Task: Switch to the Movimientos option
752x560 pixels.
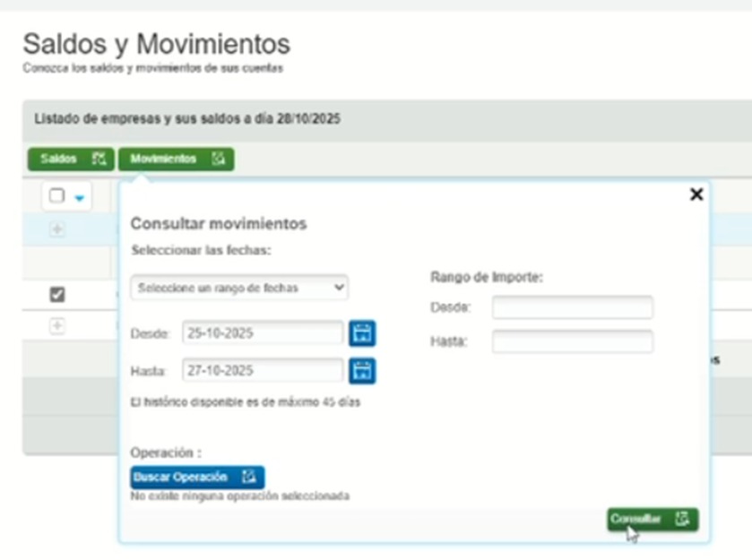Action: [176, 159]
